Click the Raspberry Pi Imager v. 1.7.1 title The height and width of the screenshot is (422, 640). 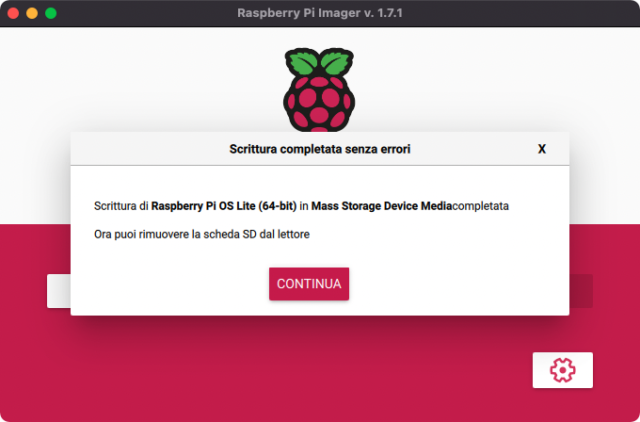click(319, 14)
